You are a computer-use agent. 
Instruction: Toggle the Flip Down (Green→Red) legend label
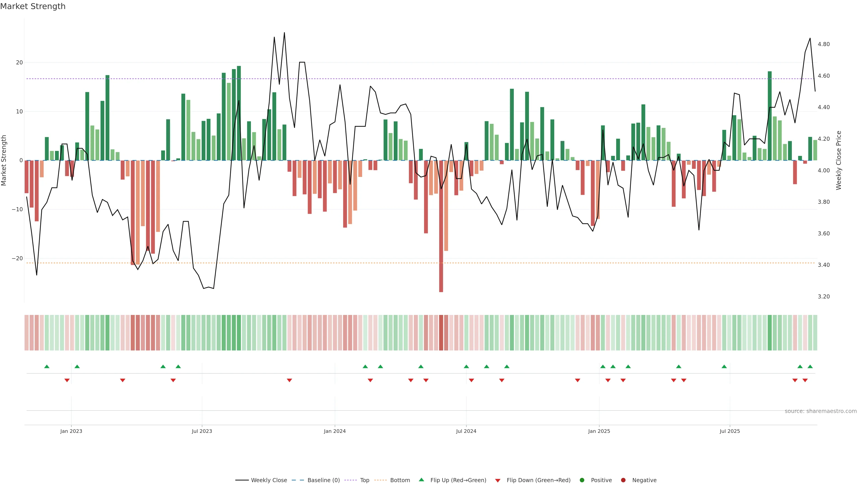pos(538,480)
